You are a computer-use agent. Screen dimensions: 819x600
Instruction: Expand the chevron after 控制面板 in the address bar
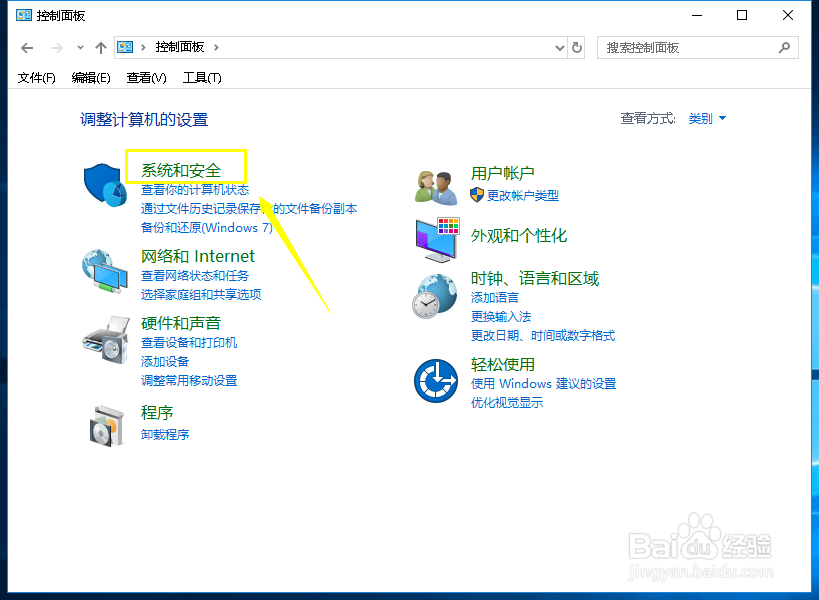pyautogui.click(x=216, y=48)
